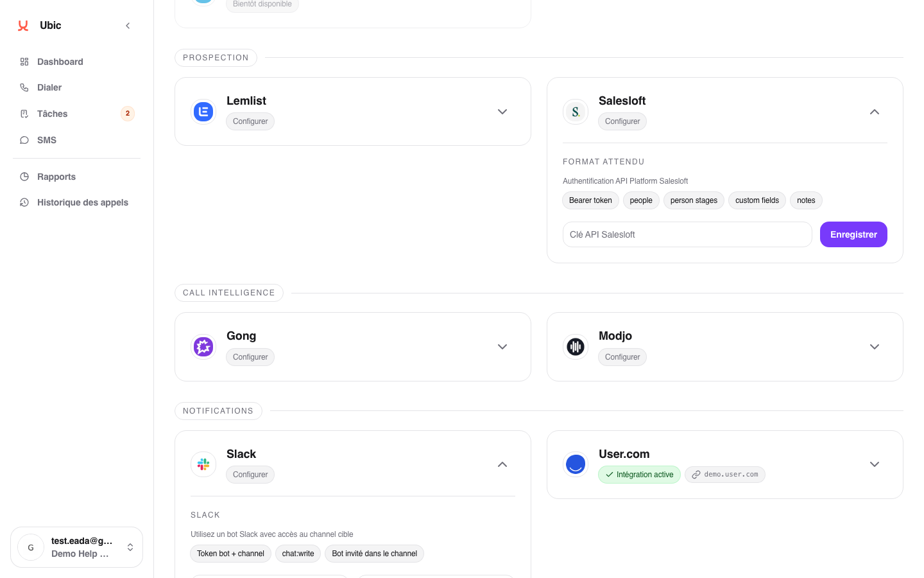This screenshot has height=578, width=924.
Task: Click the Bearer token tag
Action: tap(590, 200)
